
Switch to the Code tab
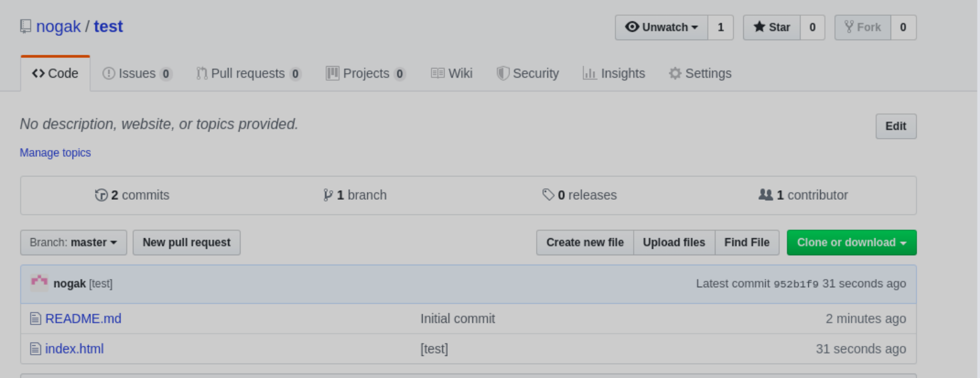click(55, 74)
